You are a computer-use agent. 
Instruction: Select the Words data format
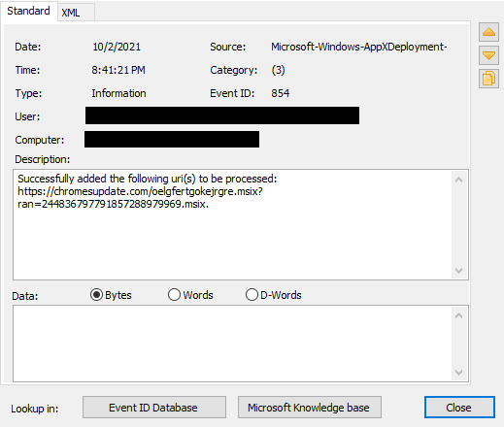tap(190, 295)
